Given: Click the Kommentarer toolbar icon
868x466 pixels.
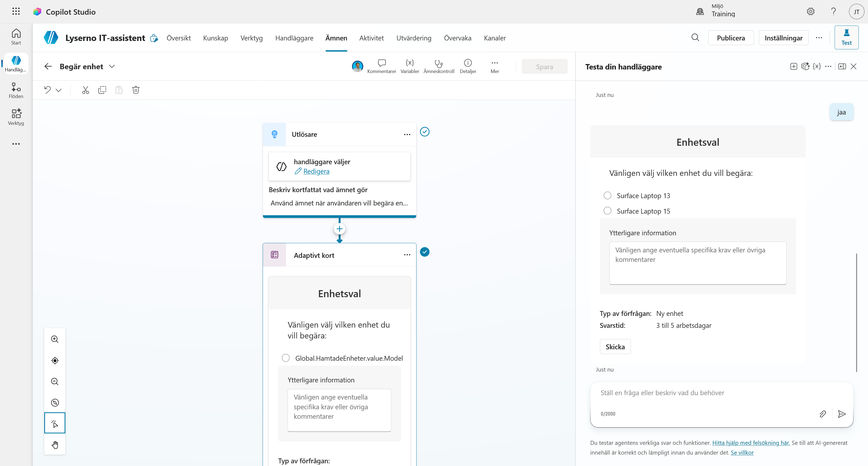Looking at the screenshot, I should pyautogui.click(x=381, y=66).
